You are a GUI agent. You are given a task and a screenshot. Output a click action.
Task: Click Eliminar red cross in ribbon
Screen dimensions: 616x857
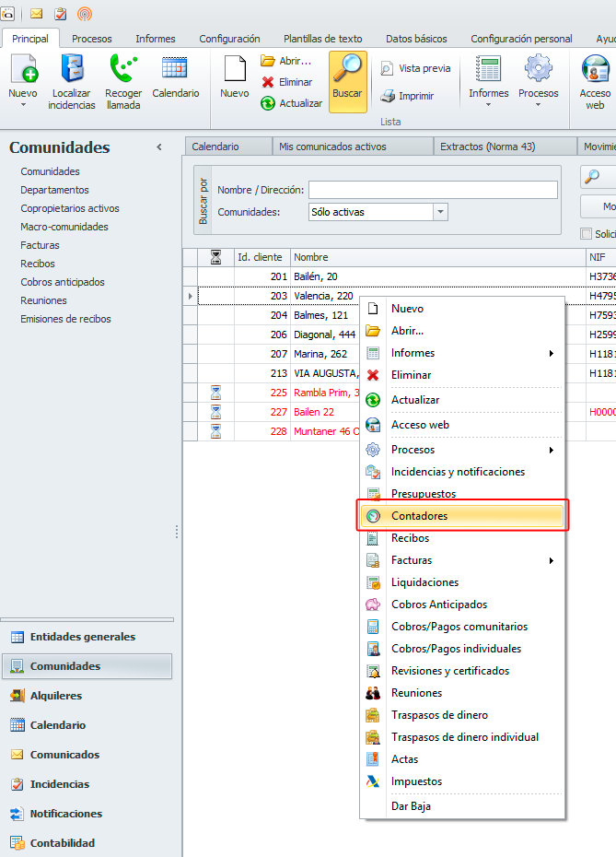tap(287, 82)
